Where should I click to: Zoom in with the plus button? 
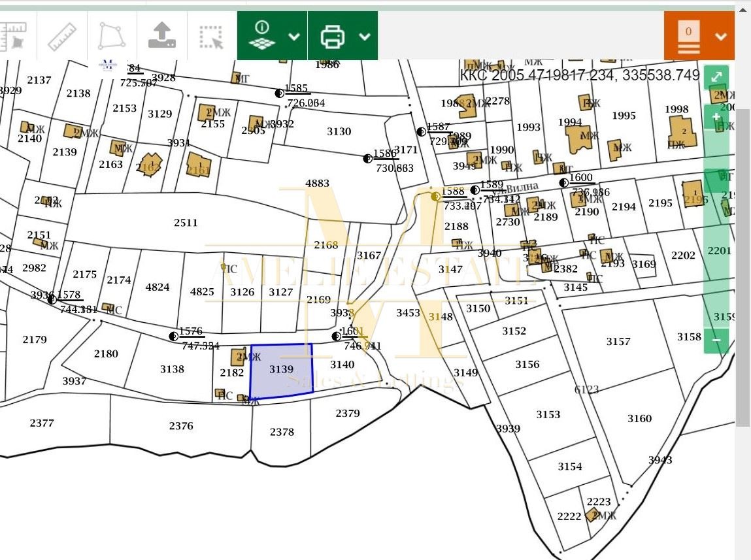pos(716,118)
